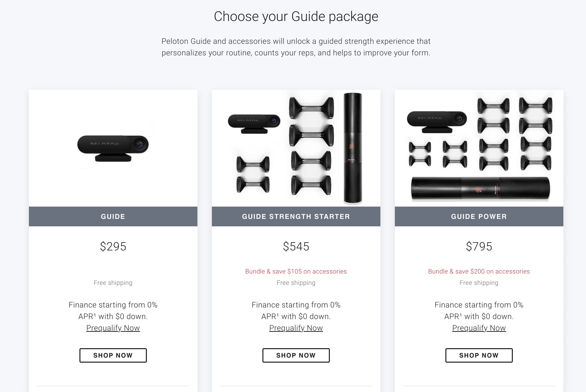Select the GUIDE title banner

[113, 216]
